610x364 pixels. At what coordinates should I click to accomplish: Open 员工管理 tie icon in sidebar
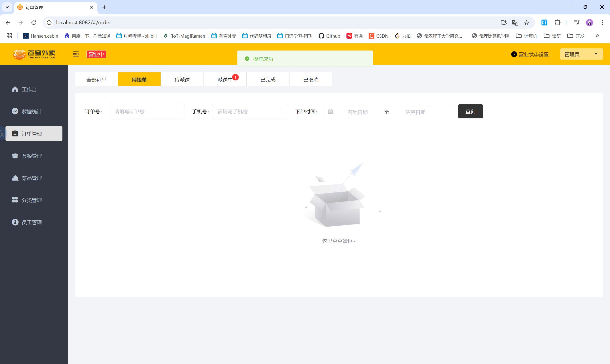tap(15, 222)
